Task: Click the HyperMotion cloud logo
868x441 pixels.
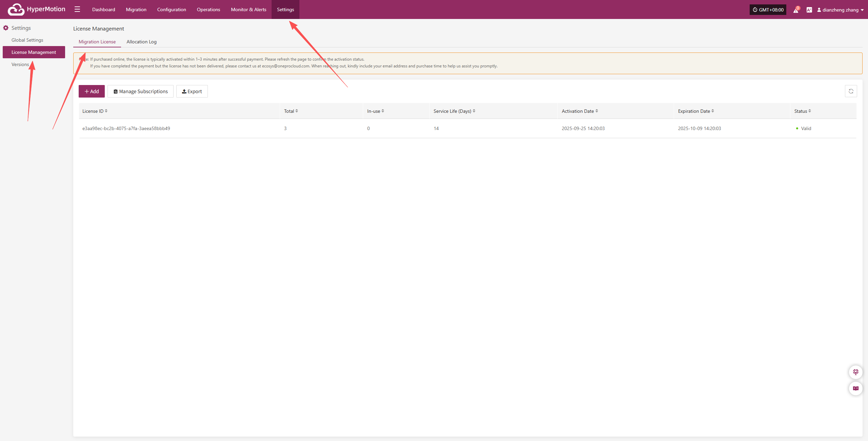Action: 16,9
